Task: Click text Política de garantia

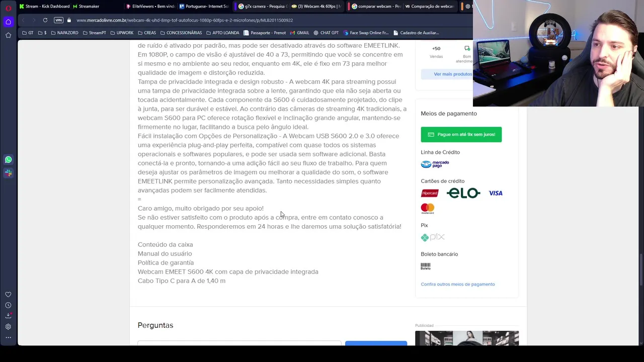Action: (166, 263)
